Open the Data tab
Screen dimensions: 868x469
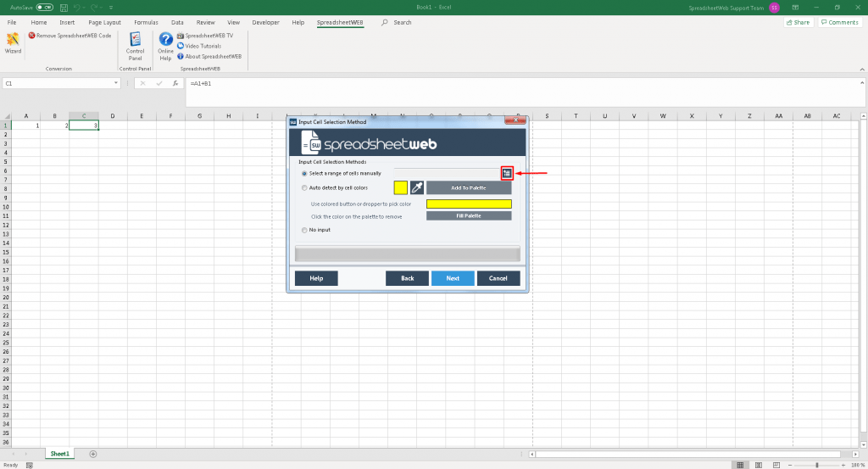pyautogui.click(x=177, y=23)
